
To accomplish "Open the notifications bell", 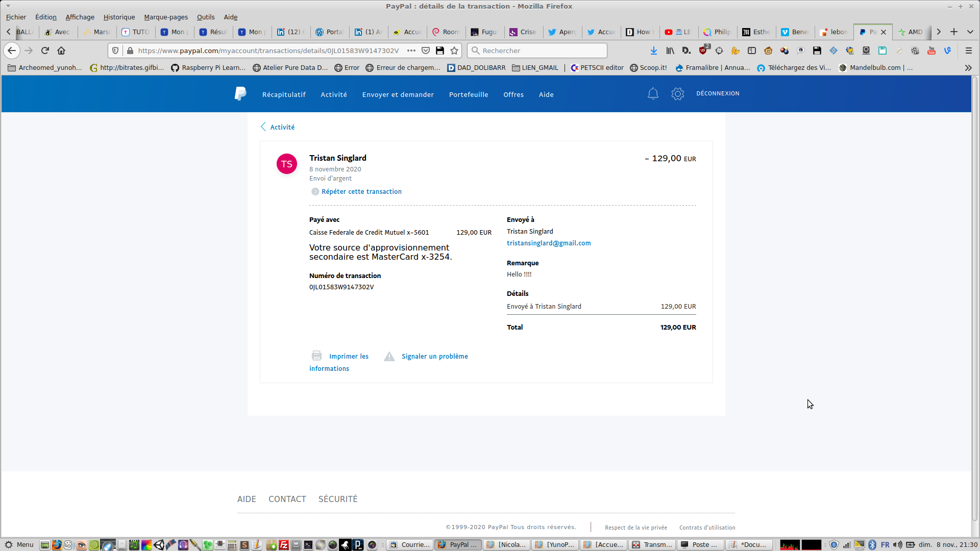I will (653, 94).
